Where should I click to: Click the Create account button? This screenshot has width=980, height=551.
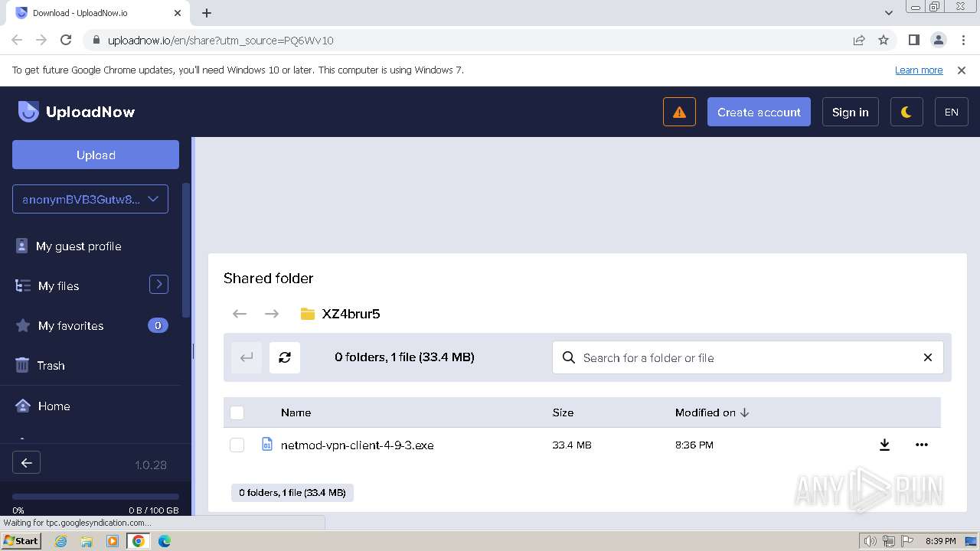759,112
